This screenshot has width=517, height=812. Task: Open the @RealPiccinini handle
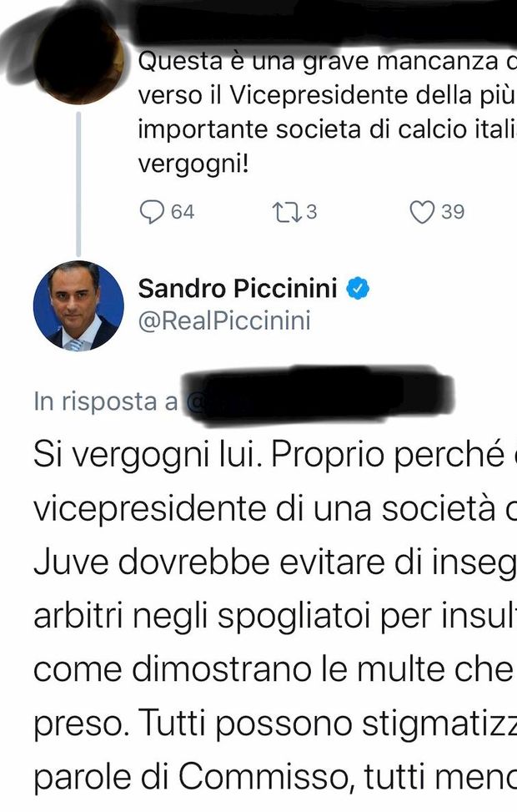click(x=224, y=320)
